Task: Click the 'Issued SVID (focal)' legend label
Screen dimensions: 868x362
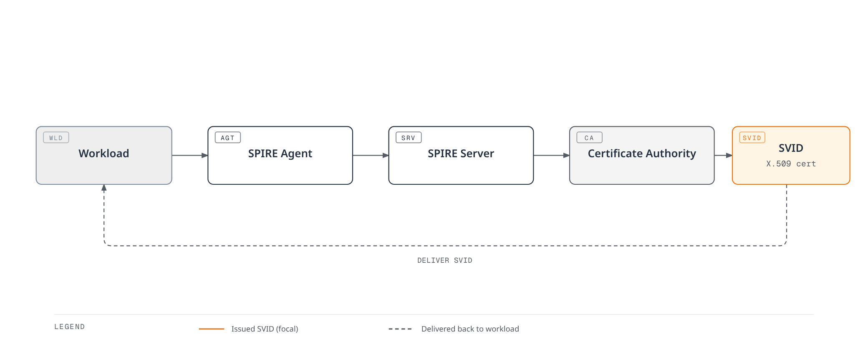Action: pyautogui.click(x=265, y=329)
